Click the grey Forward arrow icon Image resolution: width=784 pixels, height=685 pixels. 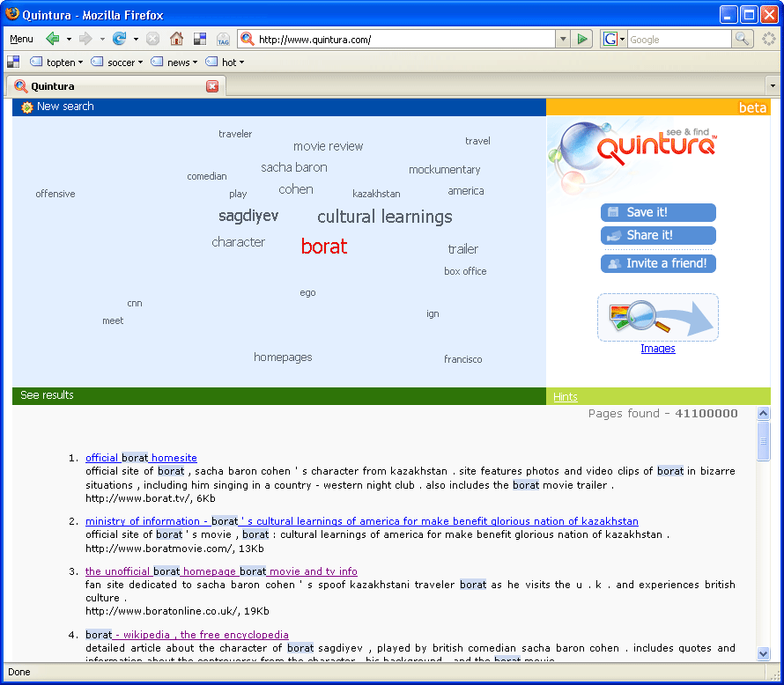click(x=86, y=39)
